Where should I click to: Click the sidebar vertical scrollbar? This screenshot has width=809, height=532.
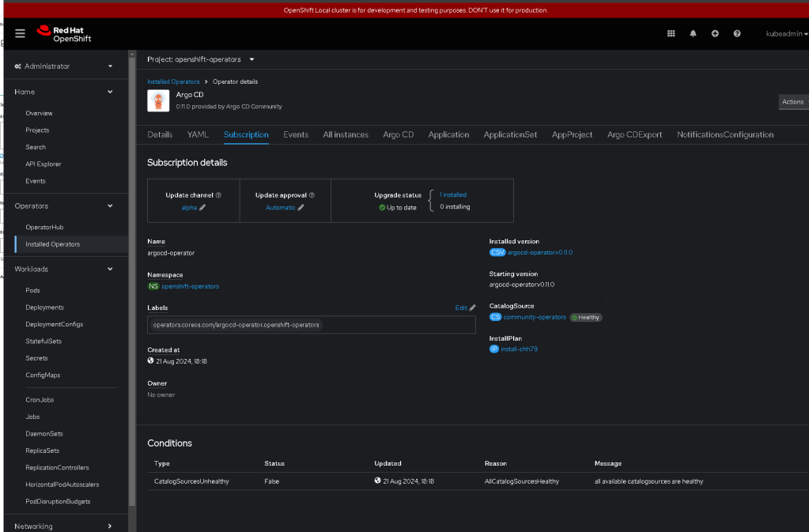coord(132,281)
